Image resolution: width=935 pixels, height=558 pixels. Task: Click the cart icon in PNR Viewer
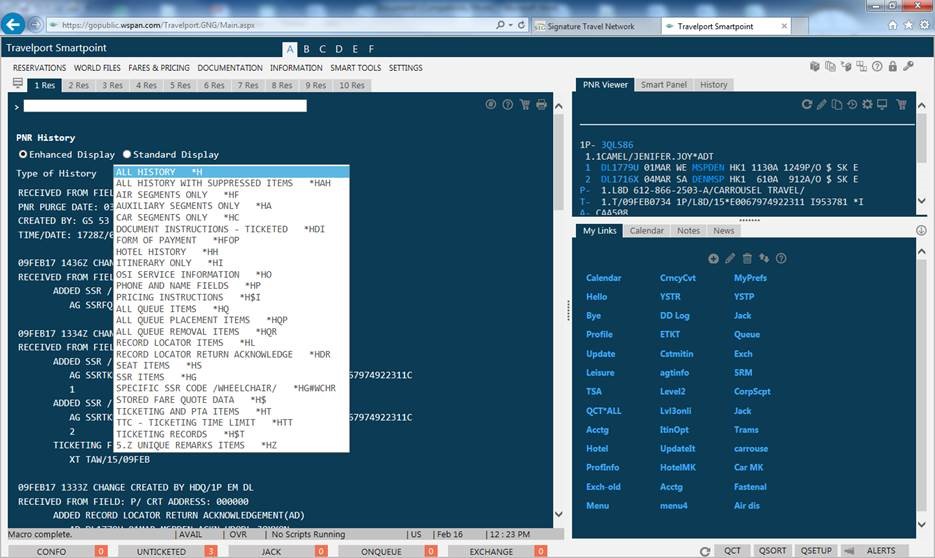[x=902, y=104]
